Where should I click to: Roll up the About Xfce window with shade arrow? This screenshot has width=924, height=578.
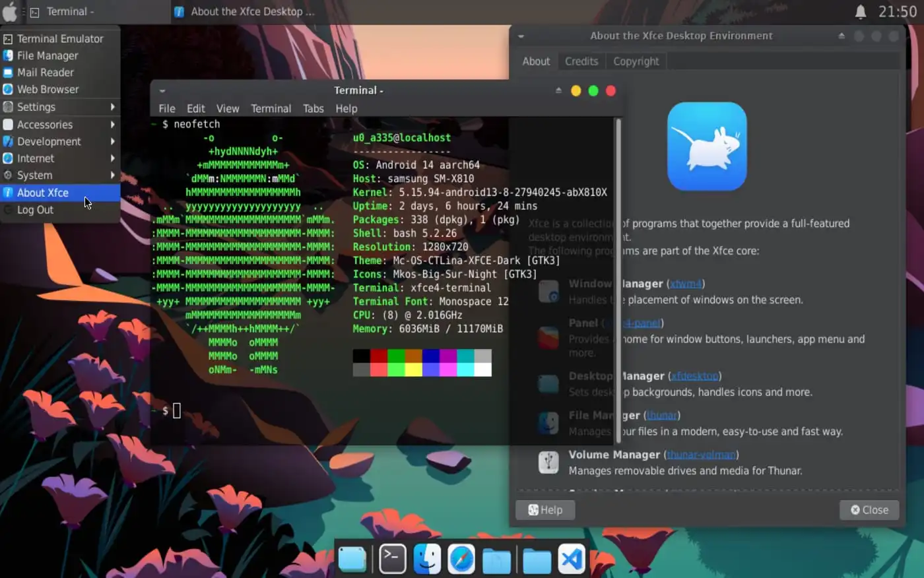coord(841,36)
